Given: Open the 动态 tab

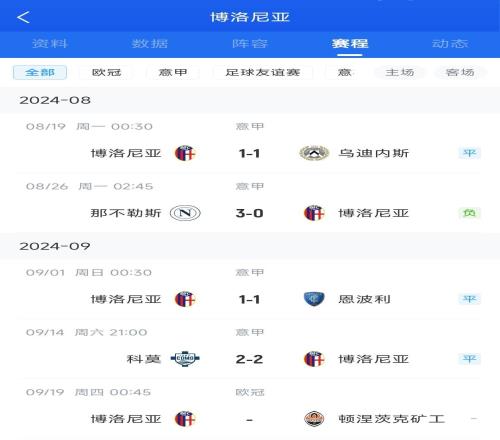Looking at the screenshot, I should tap(450, 44).
